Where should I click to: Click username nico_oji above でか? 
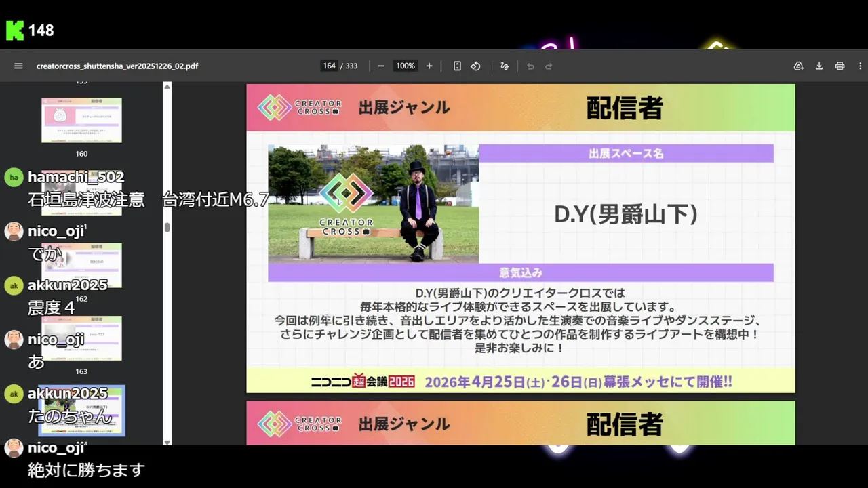pyautogui.click(x=56, y=231)
